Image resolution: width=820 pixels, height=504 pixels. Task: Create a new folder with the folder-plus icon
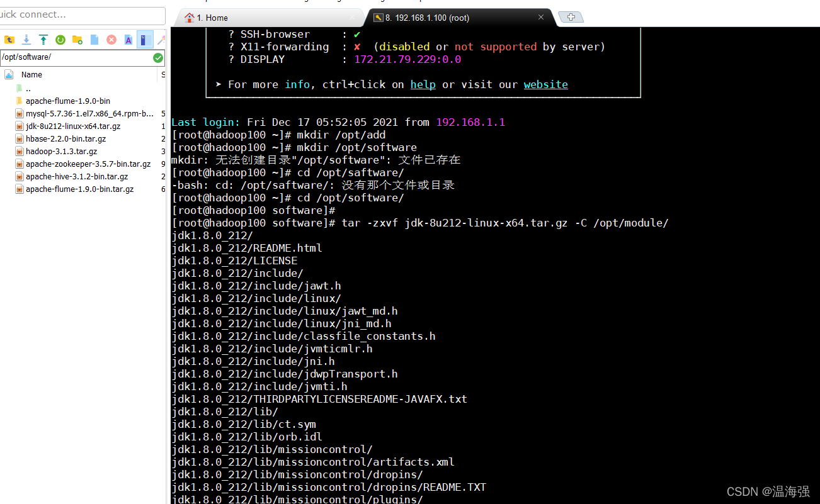pyautogui.click(x=76, y=39)
